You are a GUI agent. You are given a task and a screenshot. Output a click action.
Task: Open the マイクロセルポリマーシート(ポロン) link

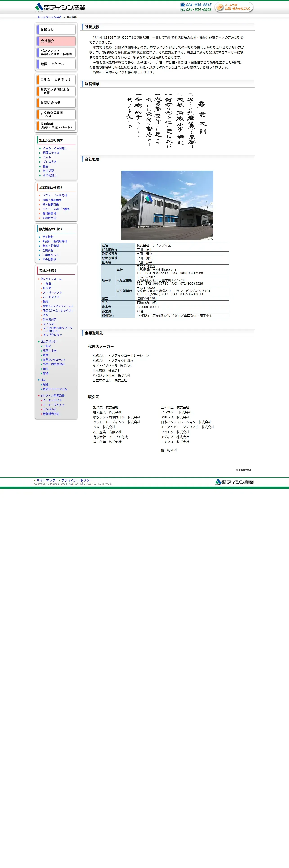[58, 329]
